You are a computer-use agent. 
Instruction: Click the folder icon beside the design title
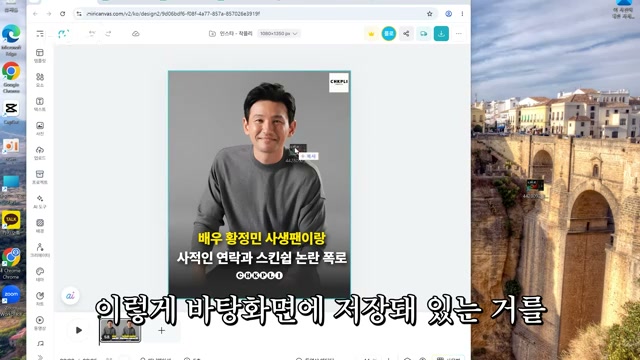(212, 33)
